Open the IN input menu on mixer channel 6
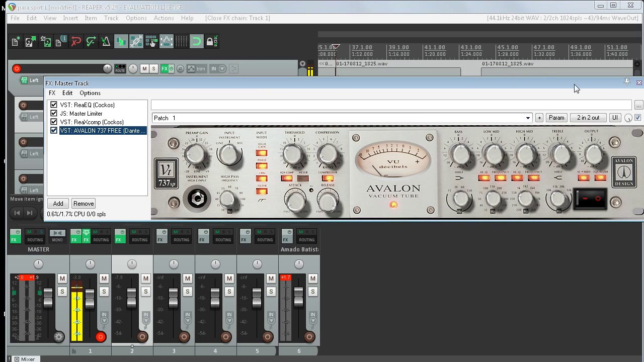The image size is (644, 362). pyautogui.click(x=313, y=318)
